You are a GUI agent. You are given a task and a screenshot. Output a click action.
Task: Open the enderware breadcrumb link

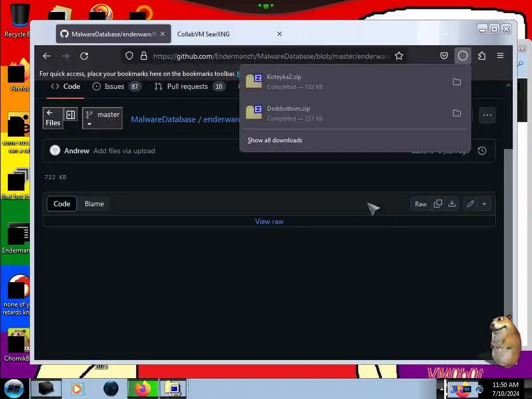pyautogui.click(x=221, y=119)
